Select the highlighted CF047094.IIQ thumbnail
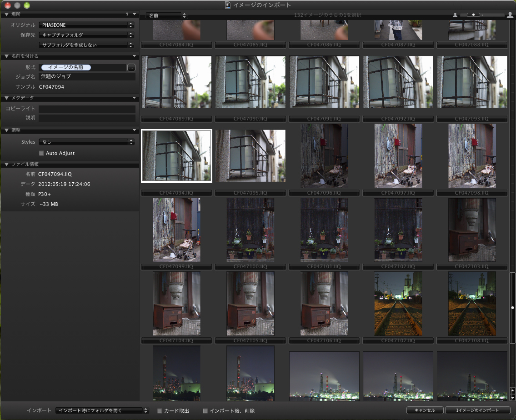 pyautogui.click(x=176, y=155)
